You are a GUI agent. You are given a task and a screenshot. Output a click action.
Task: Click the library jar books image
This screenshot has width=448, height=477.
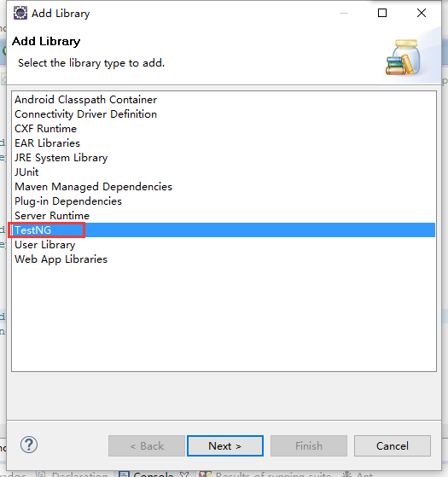[x=404, y=57]
